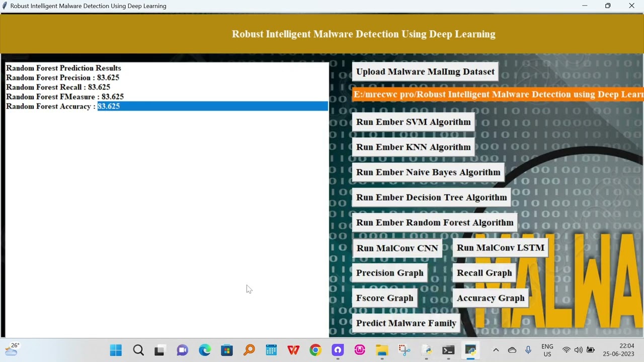Run the Ember KNN Algorithm
The height and width of the screenshot is (362, 644).
(413, 147)
